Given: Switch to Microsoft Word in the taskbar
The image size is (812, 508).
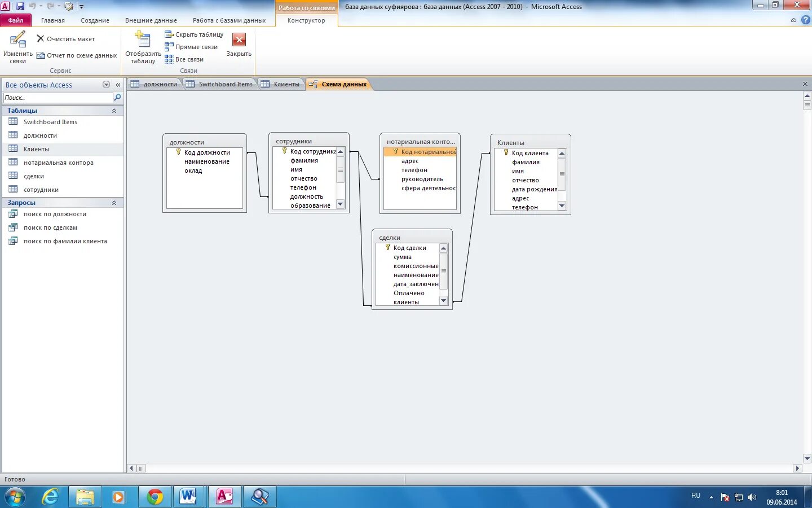Looking at the screenshot, I should pos(188,497).
